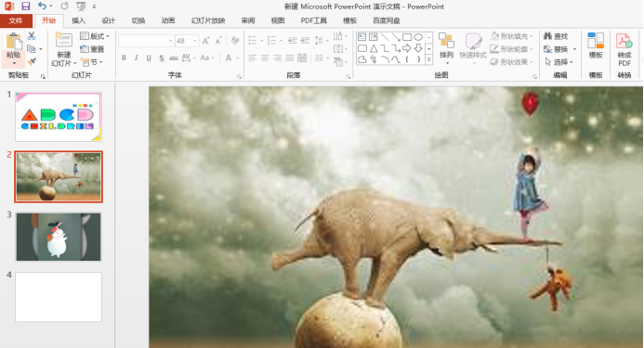Click the Text Direction icon
The height and width of the screenshot is (348, 644).
[337, 36]
